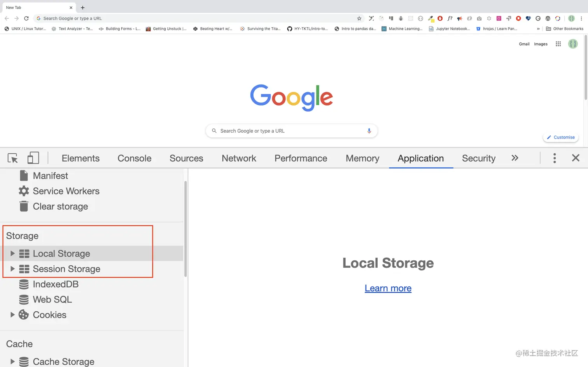Expand the Session Storage tree item

point(12,269)
